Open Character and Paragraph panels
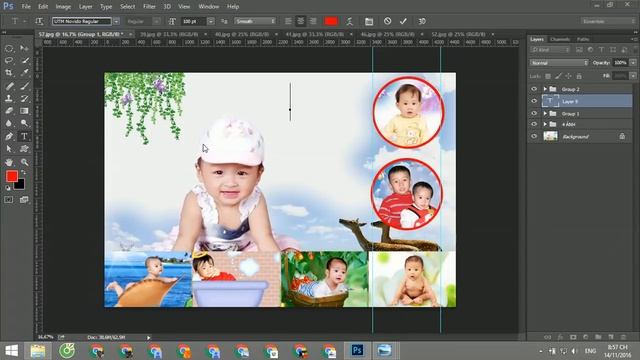Image resolution: width=640 pixels, height=360 pixels. coord(369,21)
